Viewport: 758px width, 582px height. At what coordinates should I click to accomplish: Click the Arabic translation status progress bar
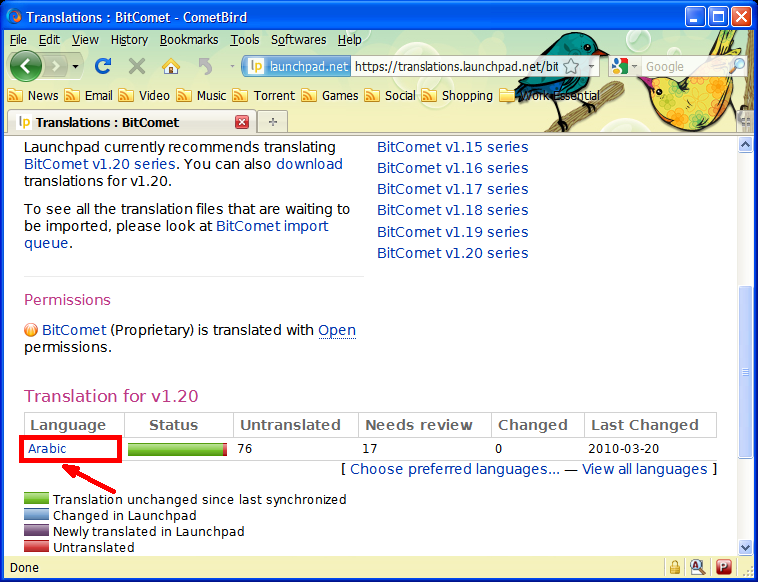pyautogui.click(x=178, y=449)
